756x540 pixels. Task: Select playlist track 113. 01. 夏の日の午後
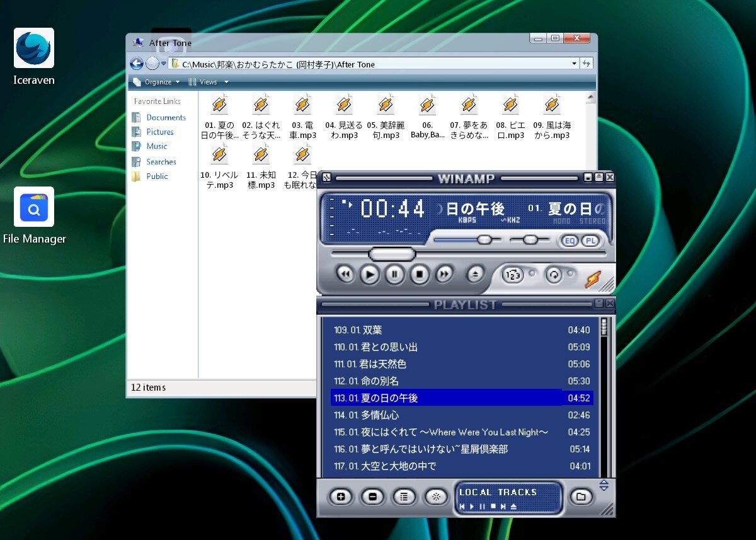(462, 398)
